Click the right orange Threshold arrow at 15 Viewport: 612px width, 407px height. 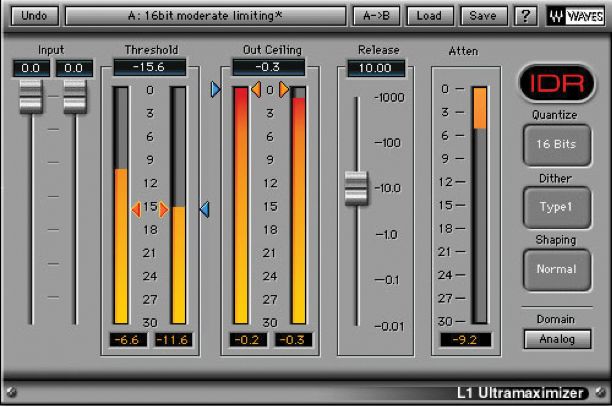click(x=164, y=210)
